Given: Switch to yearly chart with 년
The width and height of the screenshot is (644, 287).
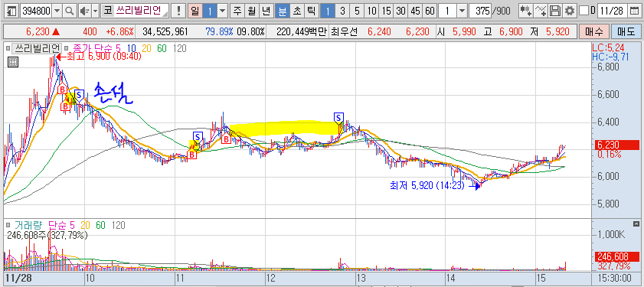Looking at the screenshot, I should pos(266,11).
